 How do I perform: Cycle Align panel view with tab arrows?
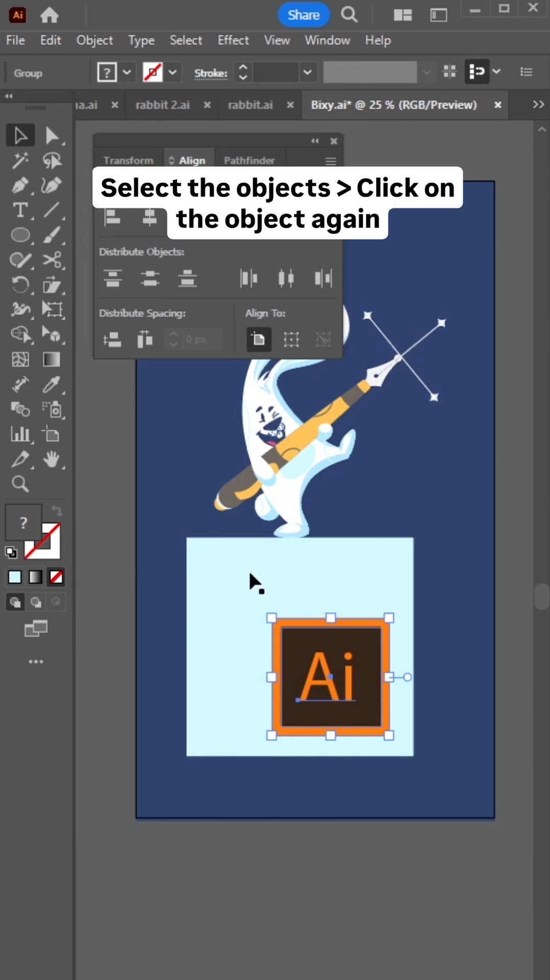(x=171, y=160)
